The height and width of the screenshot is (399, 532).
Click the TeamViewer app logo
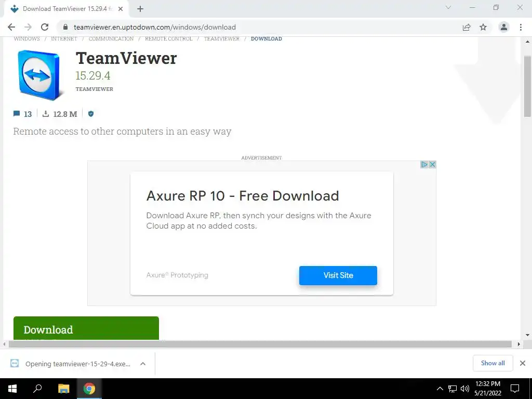(40, 75)
